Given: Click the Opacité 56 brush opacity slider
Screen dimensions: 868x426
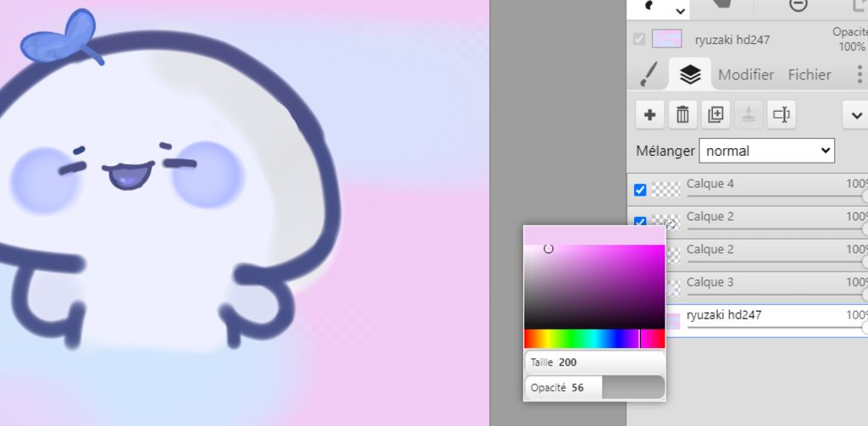Looking at the screenshot, I should click(594, 387).
